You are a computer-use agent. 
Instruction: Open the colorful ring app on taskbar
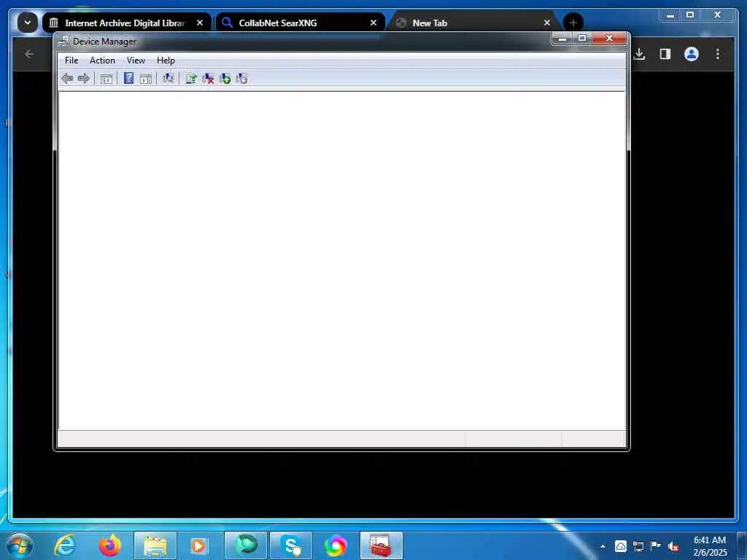(336, 545)
